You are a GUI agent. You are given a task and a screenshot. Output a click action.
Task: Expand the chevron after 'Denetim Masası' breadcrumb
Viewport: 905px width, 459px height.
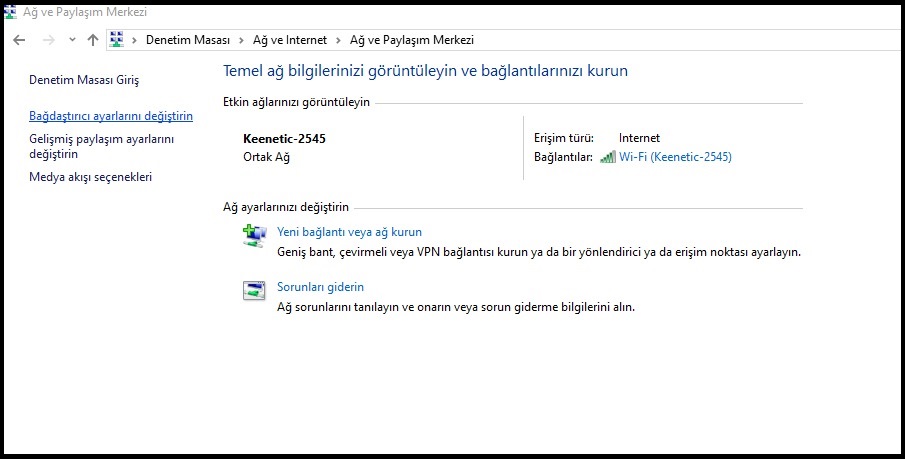pos(239,40)
